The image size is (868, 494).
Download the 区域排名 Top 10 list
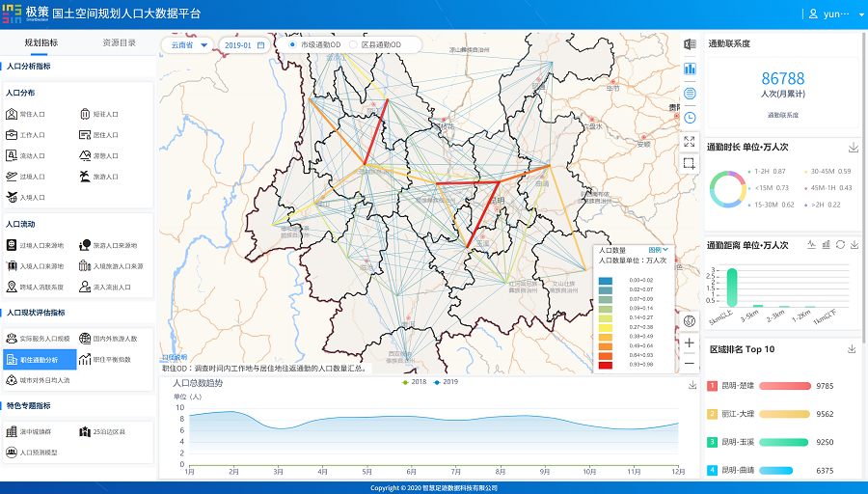(852, 349)
